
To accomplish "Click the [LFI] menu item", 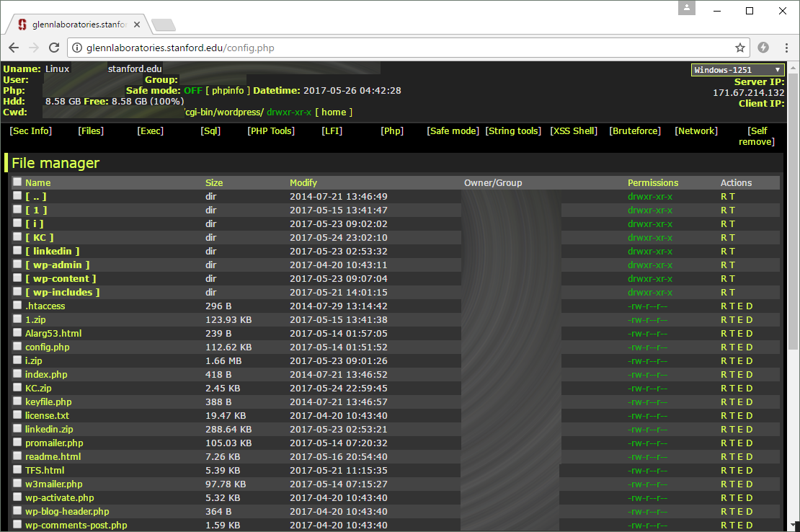I will (x=332, y=130).
